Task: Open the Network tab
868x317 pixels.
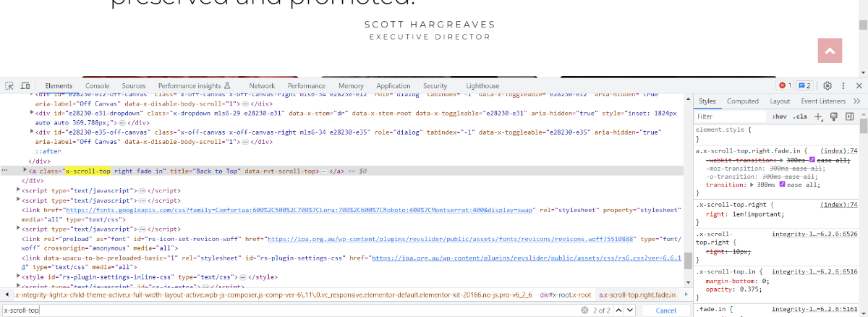Action: [x=262, y=85]
